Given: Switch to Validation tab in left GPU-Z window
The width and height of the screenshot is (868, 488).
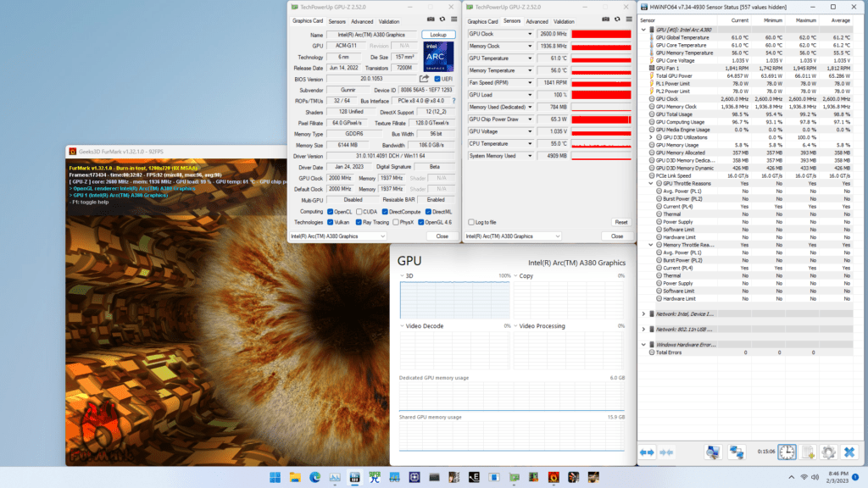Looking at the screenshot, I should [x=388, y=21].
